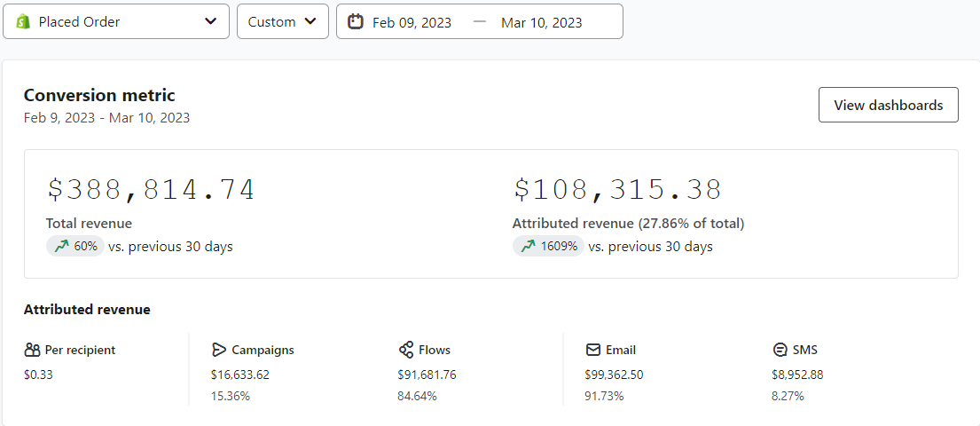
Task: Click Feb 9, 2023 - Mar 10, 2023 subtitle
Action: (x=107, y=118)
